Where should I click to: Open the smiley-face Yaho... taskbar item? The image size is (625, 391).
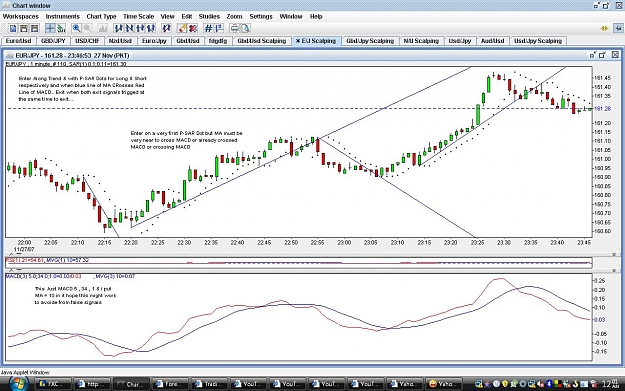tap(444, 384)
